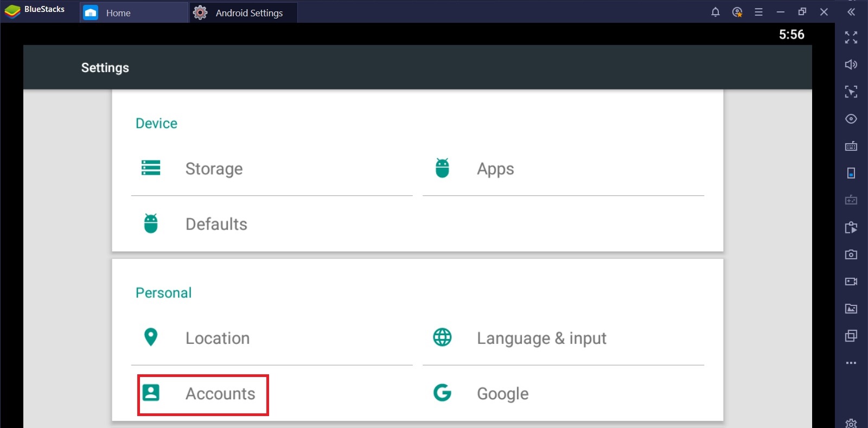This screenshot has width=868, height=428.
Task: Minimize the BlueStacks window
Action: click(781, 12)
